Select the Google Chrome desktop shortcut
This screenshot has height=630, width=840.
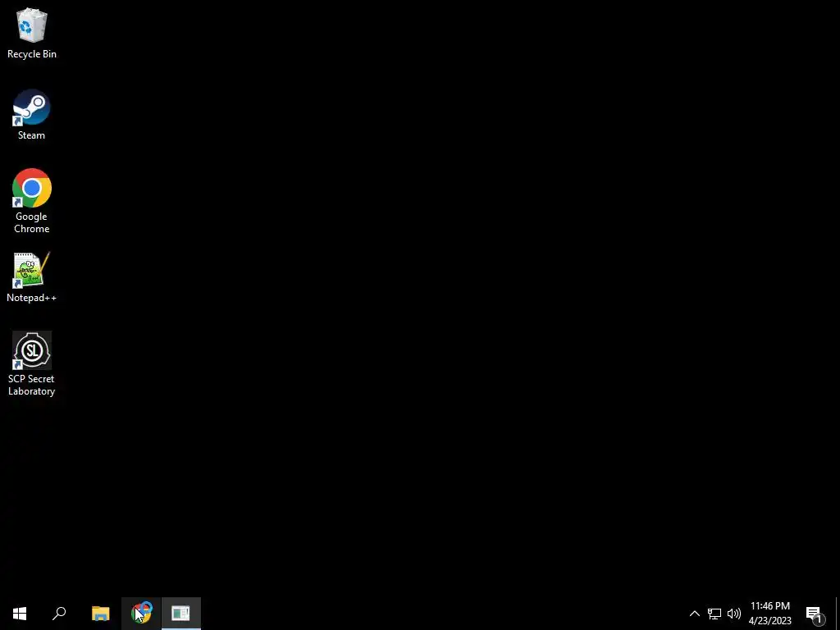click(32, 201)
